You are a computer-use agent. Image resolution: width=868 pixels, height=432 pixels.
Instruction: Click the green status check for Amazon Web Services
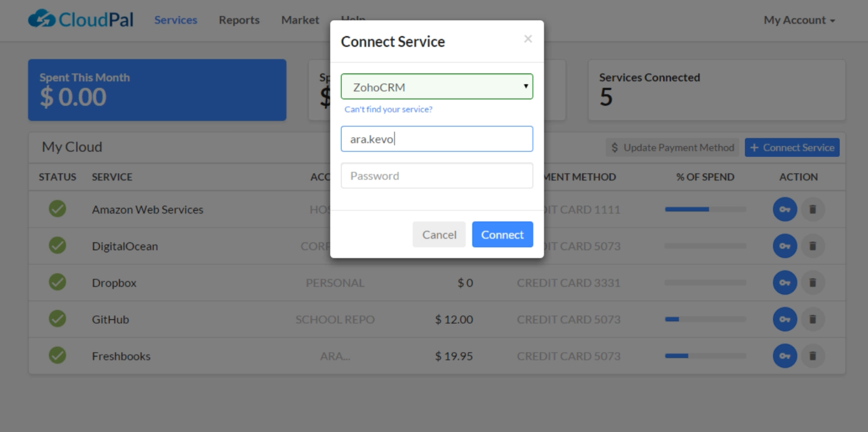tap(58, 209)
